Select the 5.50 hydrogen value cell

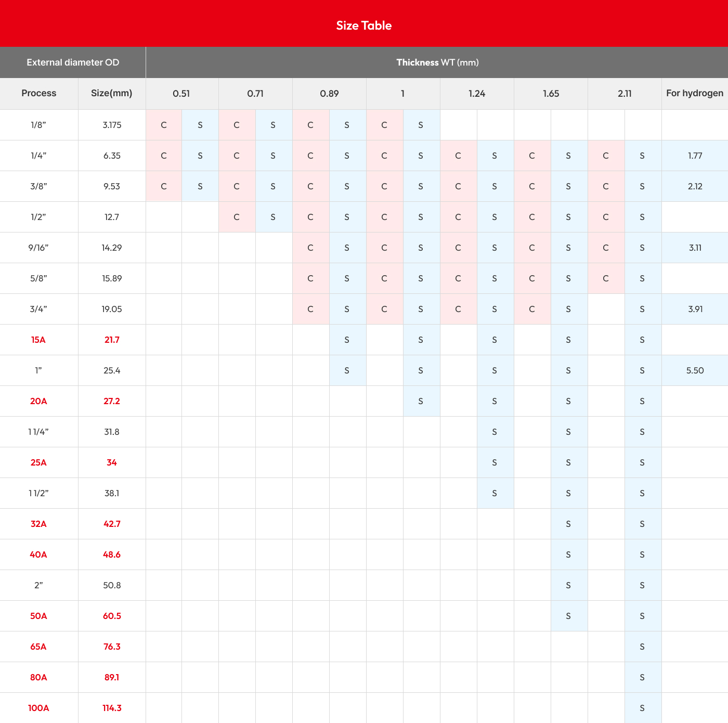coord(695,370)
